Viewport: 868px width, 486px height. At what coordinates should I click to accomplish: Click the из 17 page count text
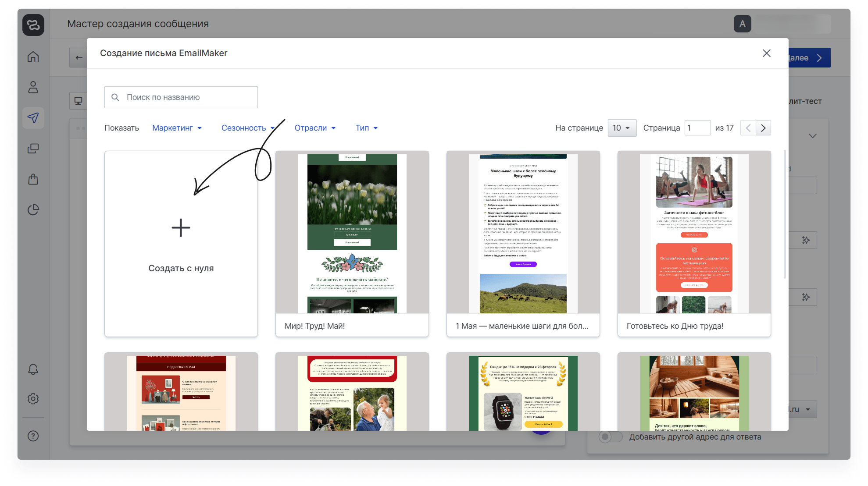724,128
